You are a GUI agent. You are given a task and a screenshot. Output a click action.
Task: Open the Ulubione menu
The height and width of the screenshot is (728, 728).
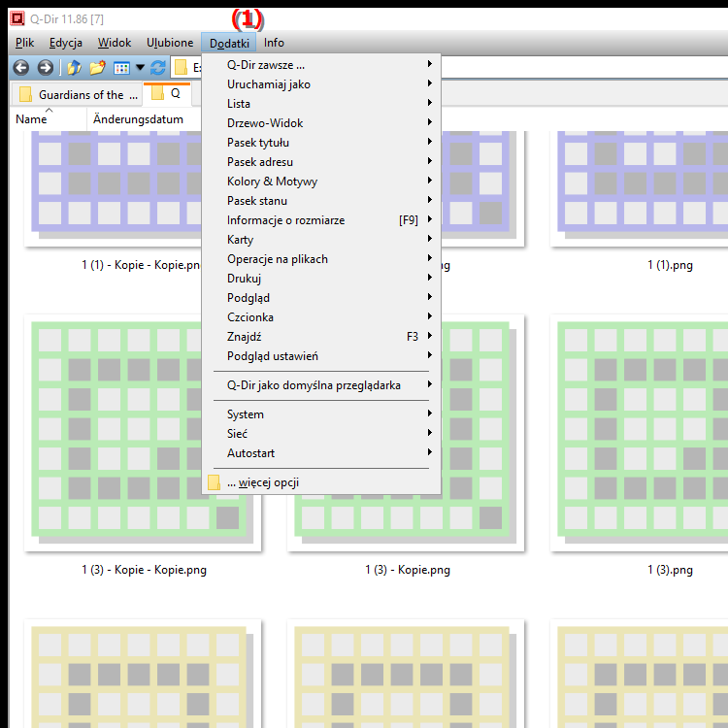[170, 43]
